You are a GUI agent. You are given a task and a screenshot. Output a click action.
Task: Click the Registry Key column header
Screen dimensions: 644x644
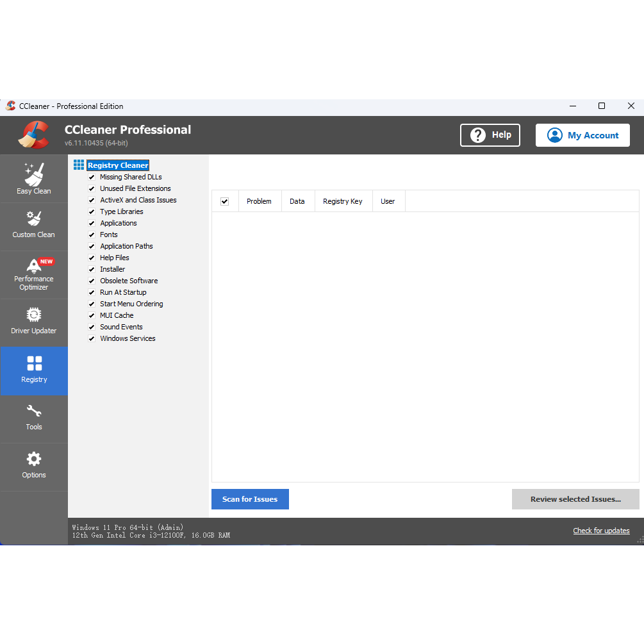click(343, 201)
